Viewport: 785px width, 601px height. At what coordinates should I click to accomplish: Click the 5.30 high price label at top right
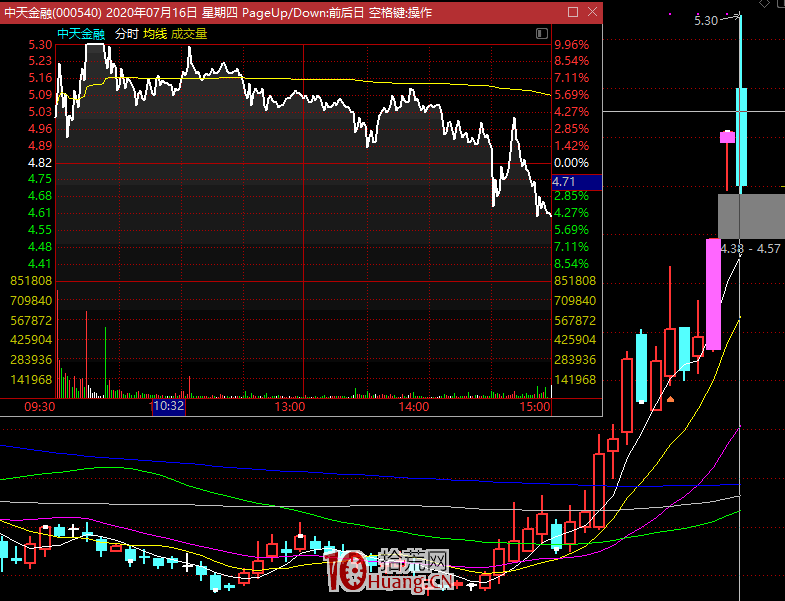pos(706,20)
